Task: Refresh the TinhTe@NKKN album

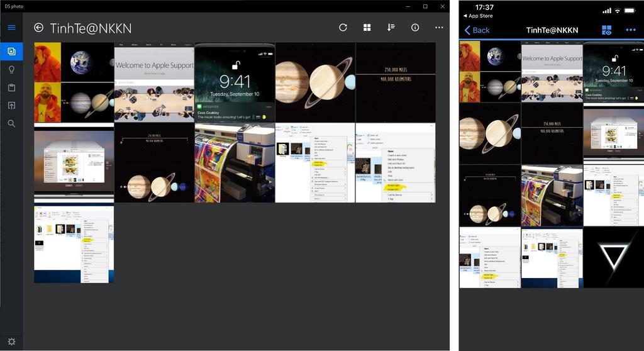Action: pyautogui.click(x=343, y=28)
